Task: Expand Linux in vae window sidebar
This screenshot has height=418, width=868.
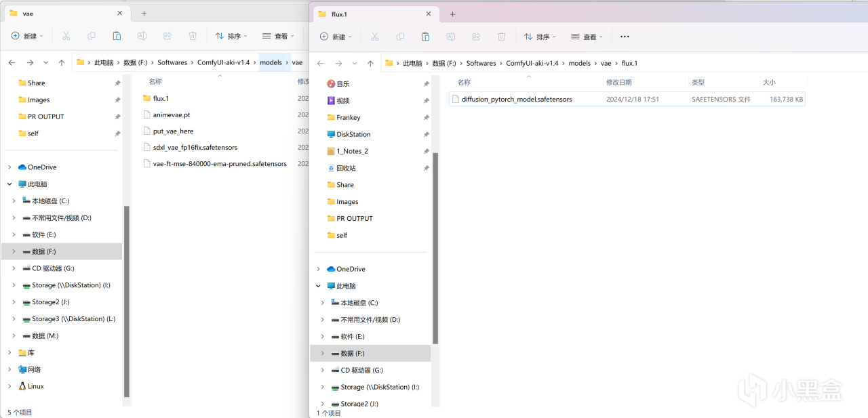Action: click(x=9, y=386)
